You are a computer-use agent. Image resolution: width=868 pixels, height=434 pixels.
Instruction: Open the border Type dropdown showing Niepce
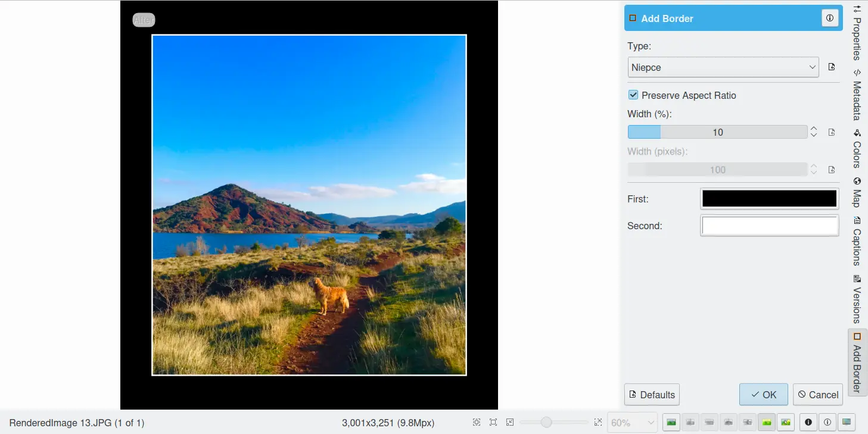[x=723, y=67]
